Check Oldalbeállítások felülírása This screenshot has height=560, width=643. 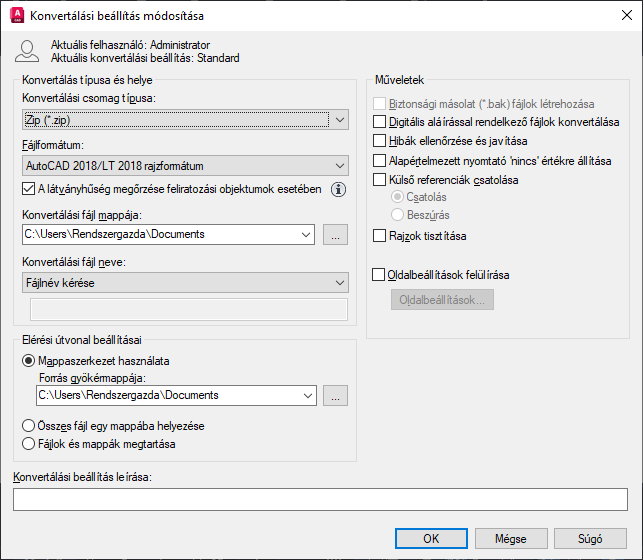coord(379,274)
